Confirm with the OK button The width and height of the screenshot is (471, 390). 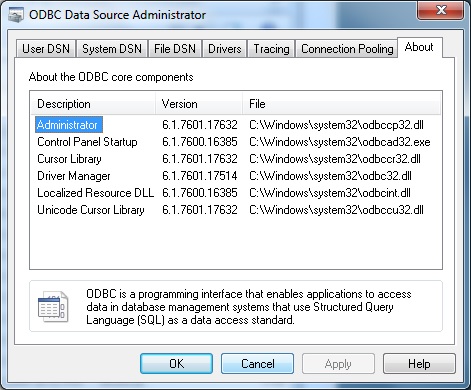coord(176,364)
